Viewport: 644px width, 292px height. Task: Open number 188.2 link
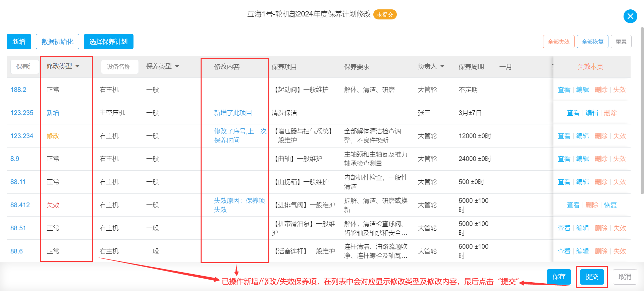coord(18,90)
